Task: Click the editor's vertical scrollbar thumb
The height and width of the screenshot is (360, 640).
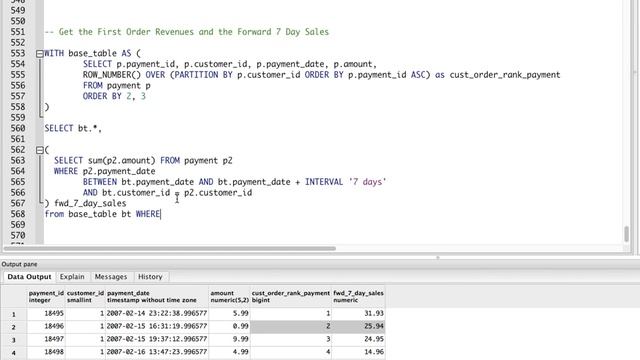Action: 627,234
